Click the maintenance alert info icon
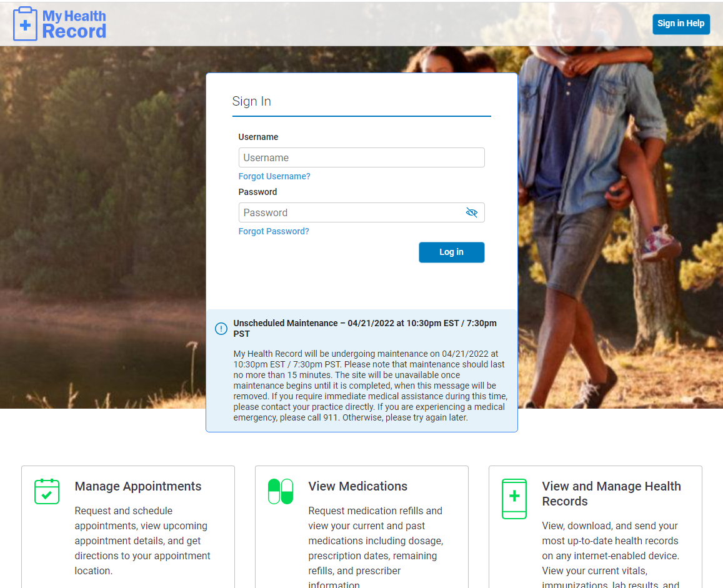 tap(221, 329)
